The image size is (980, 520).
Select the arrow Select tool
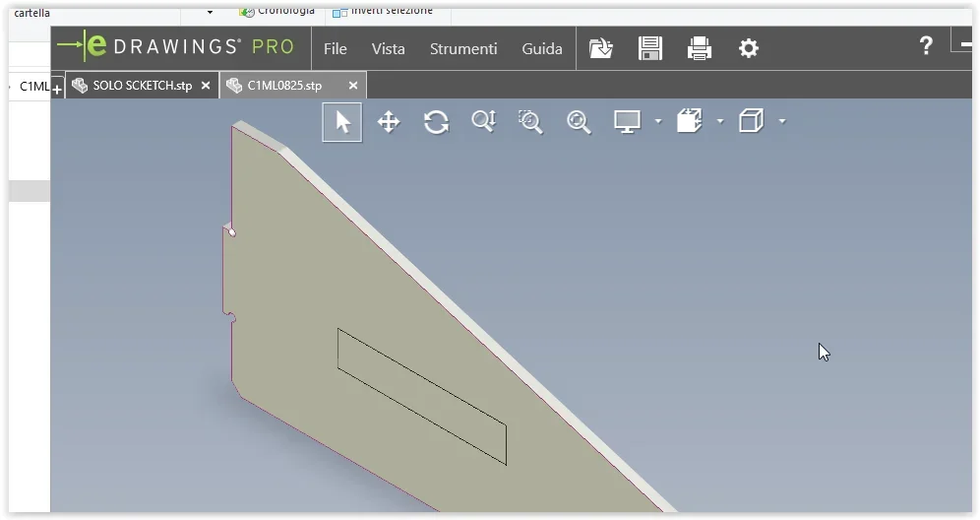point(342,122)
